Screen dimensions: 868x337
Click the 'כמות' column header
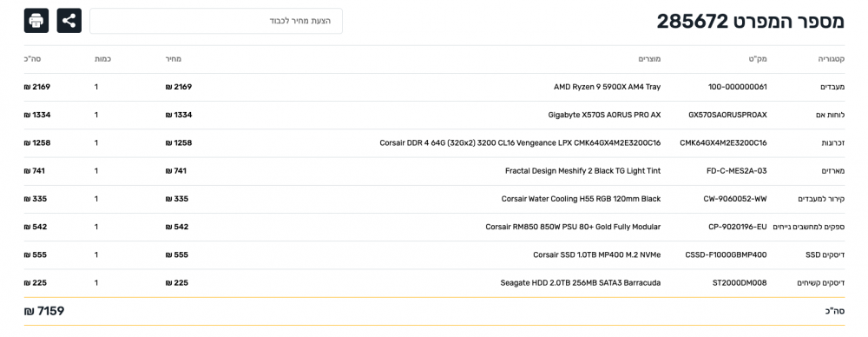click(103, 59)
